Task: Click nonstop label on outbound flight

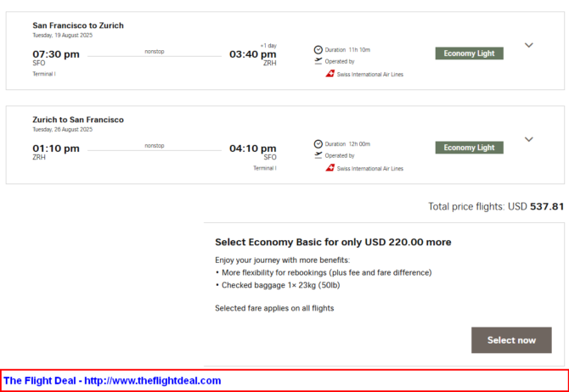Action: (155, 52)
